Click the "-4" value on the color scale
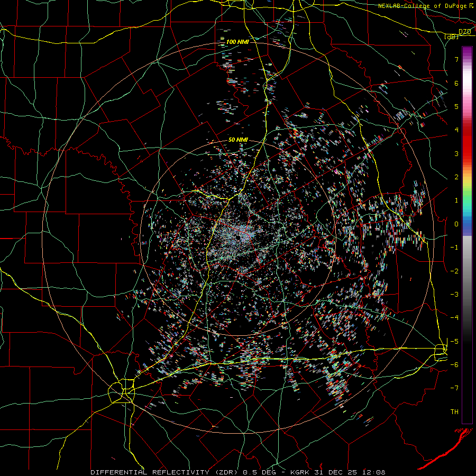The width and height of the screenshot is (476, 476). click(454, 318)
